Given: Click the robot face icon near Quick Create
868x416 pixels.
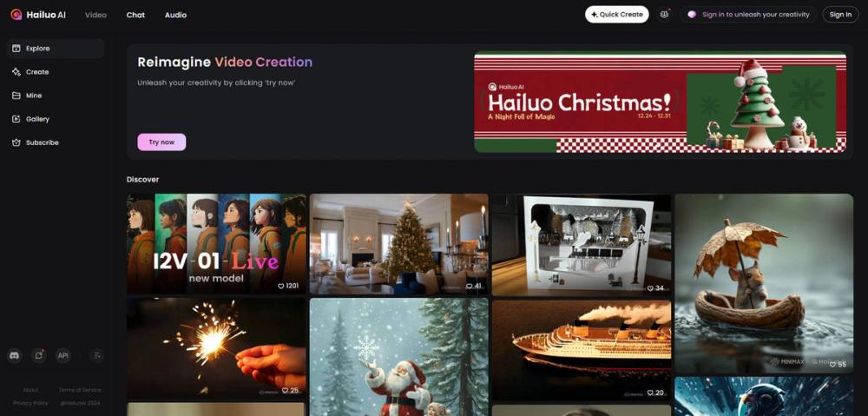Looking at the screenshot, I should click(664, 15).
